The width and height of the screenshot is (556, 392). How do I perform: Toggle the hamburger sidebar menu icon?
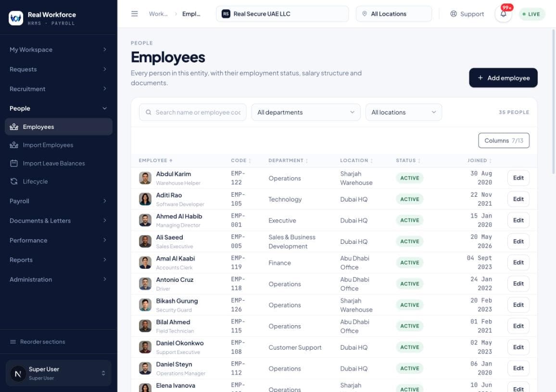[x=134, y=14]
